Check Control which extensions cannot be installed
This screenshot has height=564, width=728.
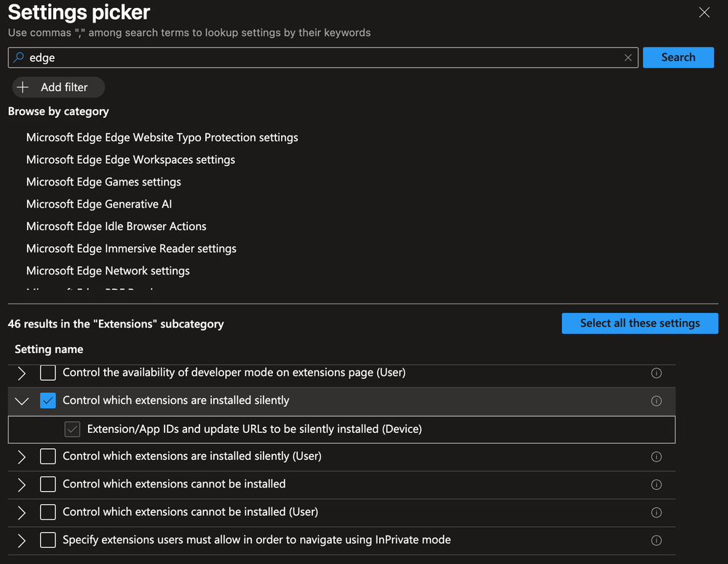click(48, 485)
